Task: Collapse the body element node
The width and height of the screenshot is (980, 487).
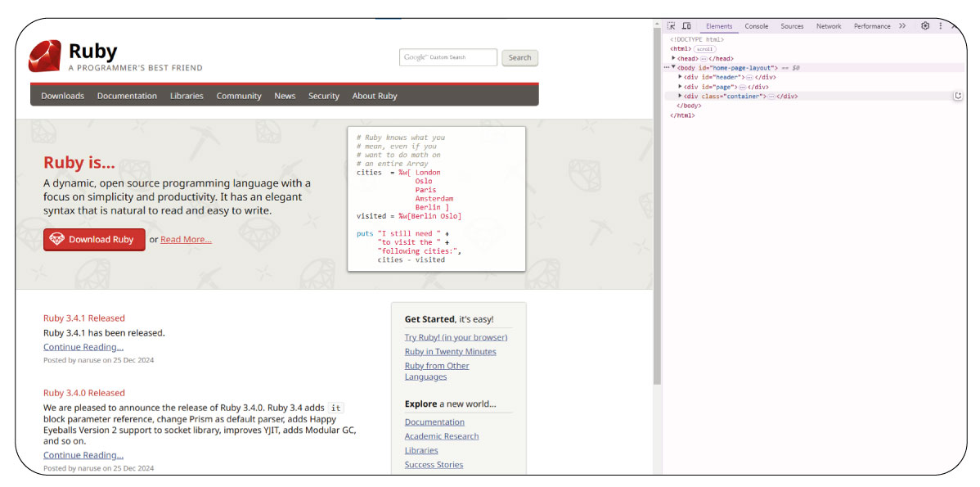Action: (674, 67)
